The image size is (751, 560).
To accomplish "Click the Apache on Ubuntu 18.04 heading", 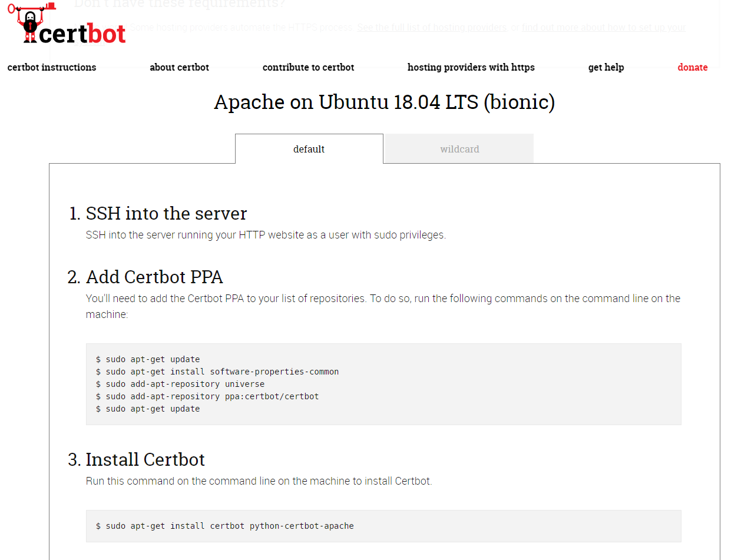I will (x=385, y=102).
